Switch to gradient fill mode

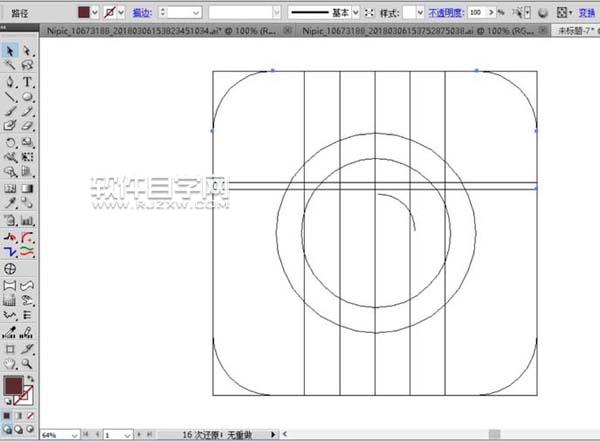[20, 414]
